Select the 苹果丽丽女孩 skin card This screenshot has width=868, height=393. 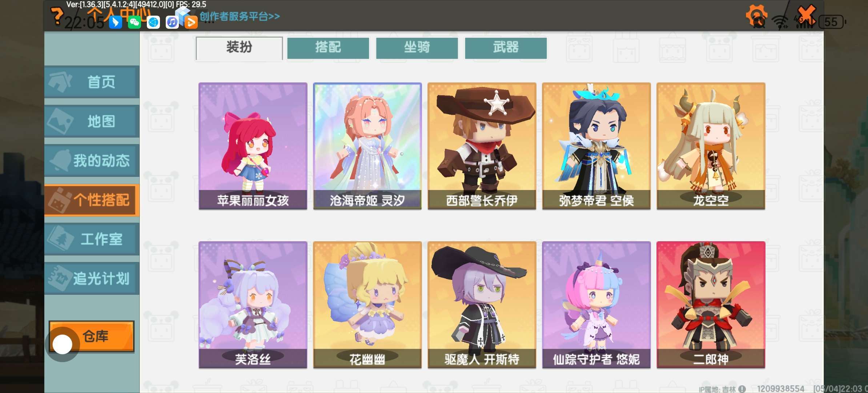click(253, 146)
